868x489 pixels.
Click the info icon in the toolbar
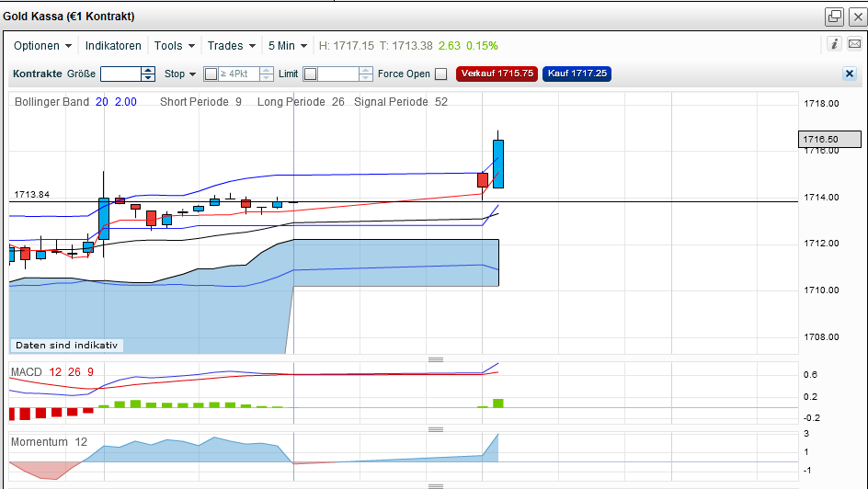point(834,43)
